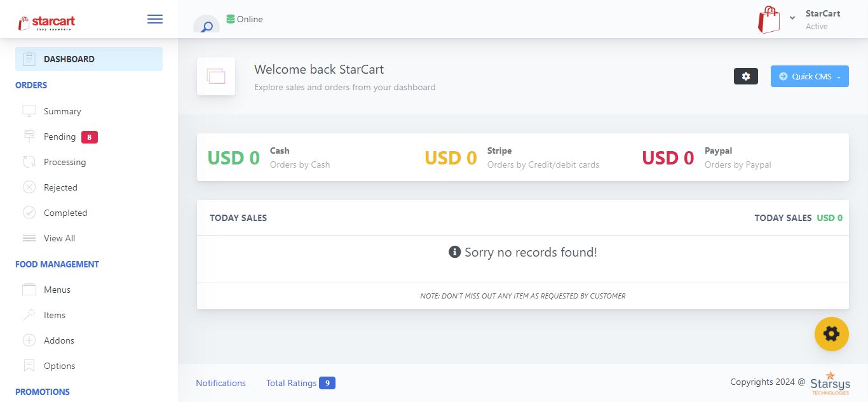Expand the Quick CMS dropdown
The width and height of the screenshot is (868, 402).
click(x=810, y=76)
